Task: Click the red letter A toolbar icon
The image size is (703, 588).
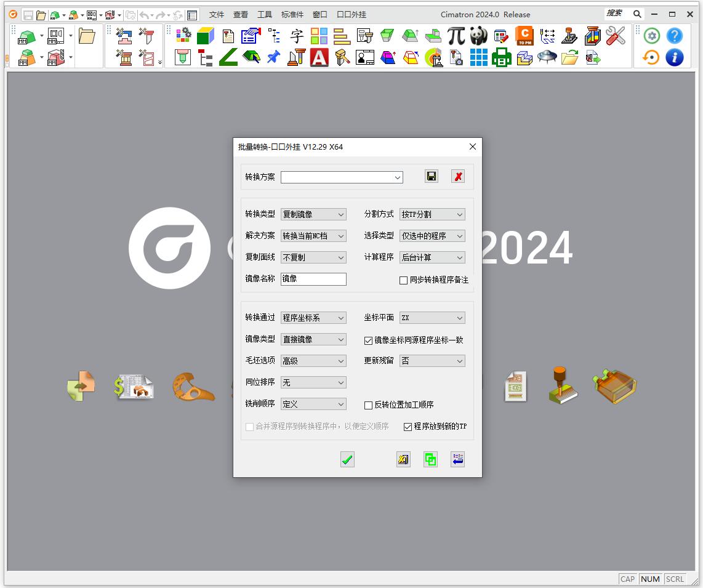Action: tap(319, 58)
